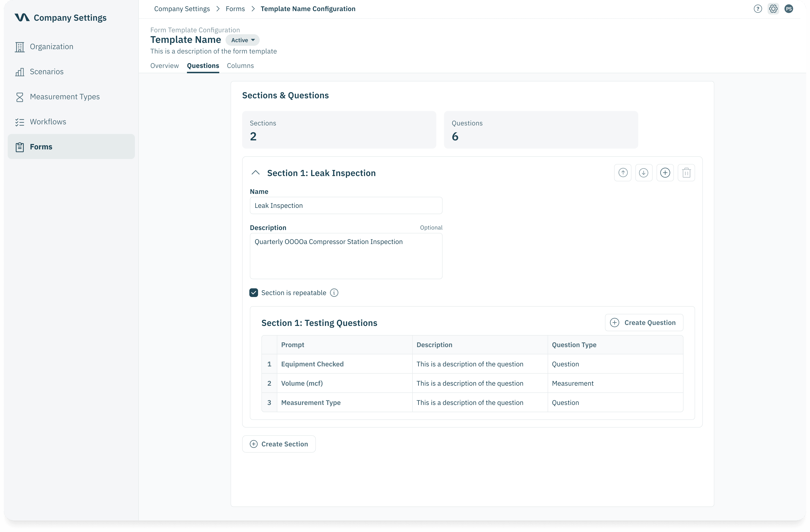Screen dimensions: 810x532
Task: Click the PS user avatar
Action: 789,9
